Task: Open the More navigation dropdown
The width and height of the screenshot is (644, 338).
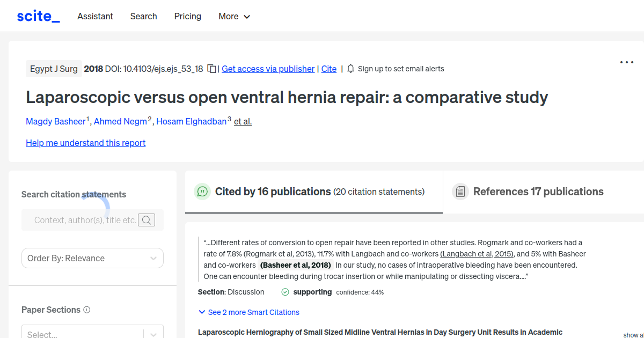Action: pyautogui.click(x=234, y=16)
